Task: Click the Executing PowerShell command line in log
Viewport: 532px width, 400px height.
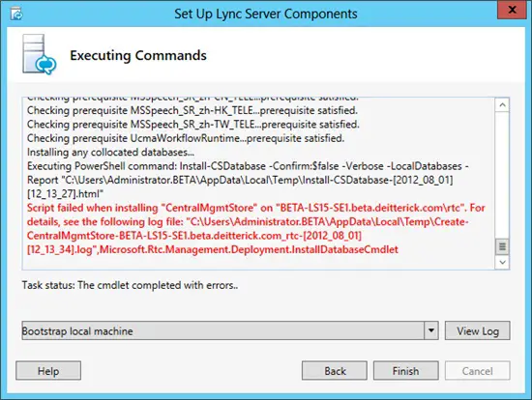Action: [x=248, y=180]
